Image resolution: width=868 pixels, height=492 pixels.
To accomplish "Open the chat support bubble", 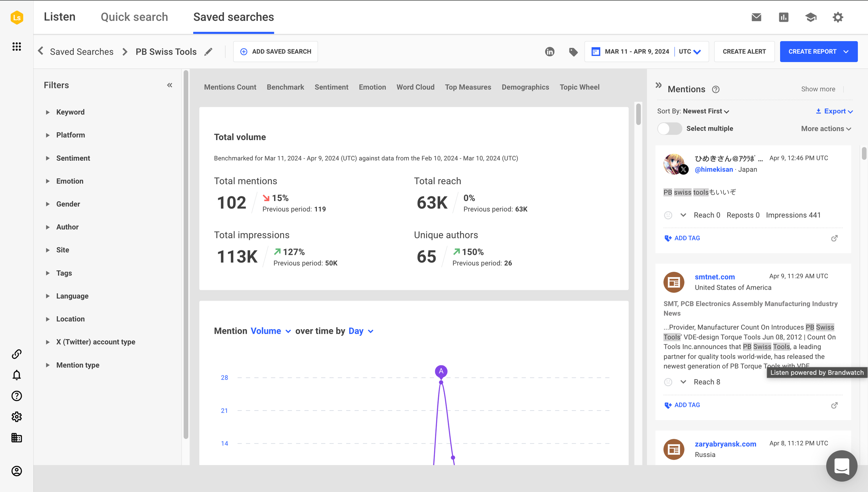I will click(x=841, y=466).
